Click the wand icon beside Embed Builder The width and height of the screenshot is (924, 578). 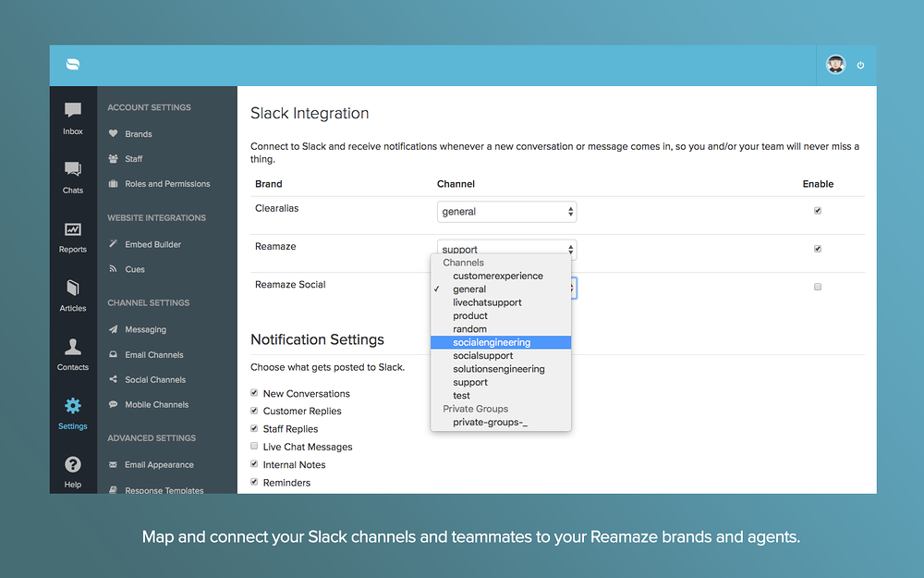click(113, 244)
